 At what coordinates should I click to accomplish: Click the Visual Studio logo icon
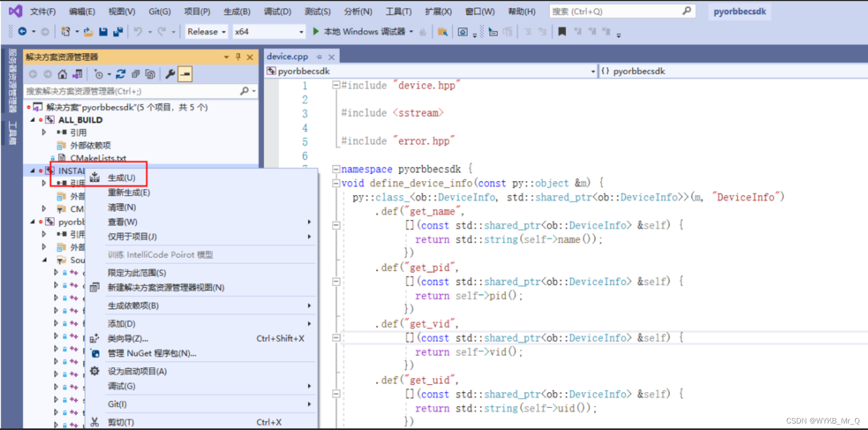(x=15, y=11)
